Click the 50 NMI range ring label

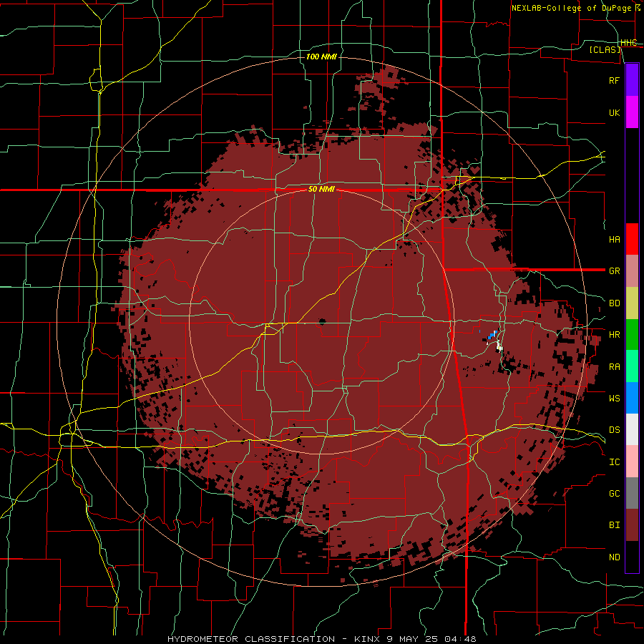click(321, 190)
